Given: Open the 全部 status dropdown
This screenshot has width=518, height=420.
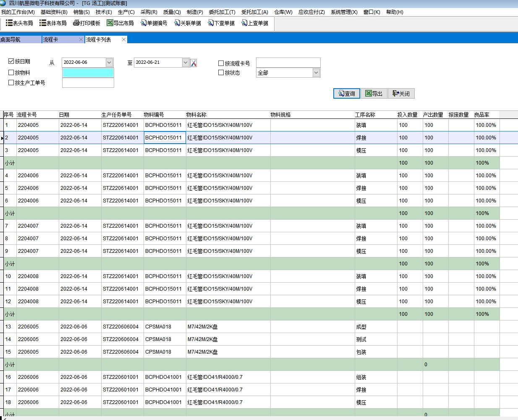Looking at the screenshot, I should (x=316, y=73).
